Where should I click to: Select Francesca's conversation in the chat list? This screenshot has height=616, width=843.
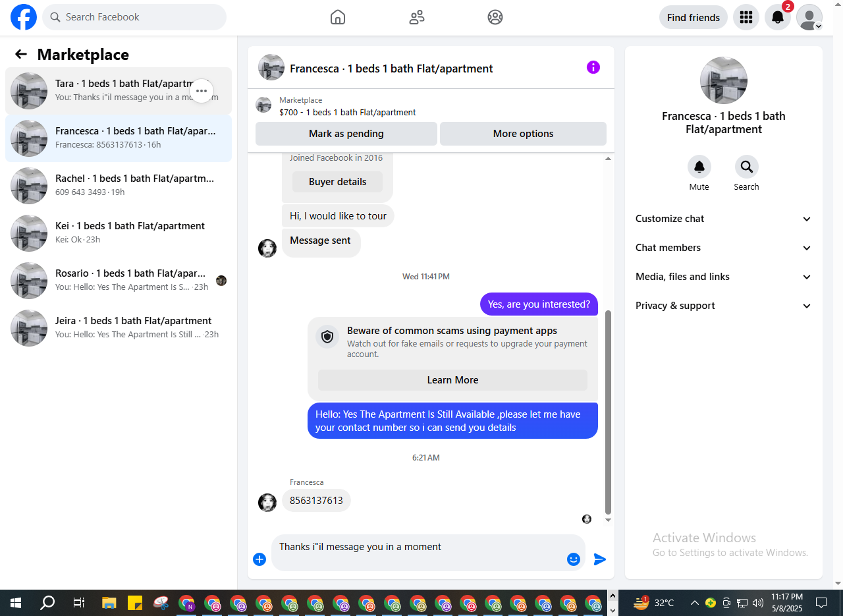click(x=119, y=138)
